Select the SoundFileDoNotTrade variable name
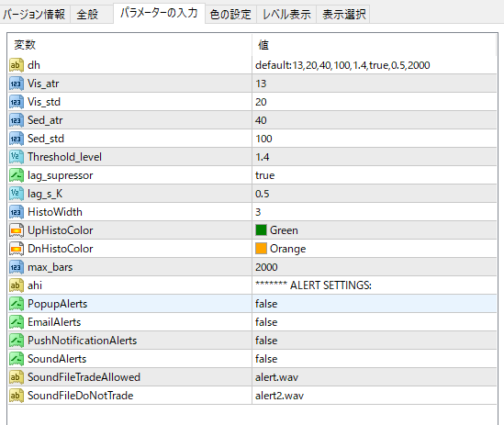This screenshot has width=504, height=425. pos(81,395)
